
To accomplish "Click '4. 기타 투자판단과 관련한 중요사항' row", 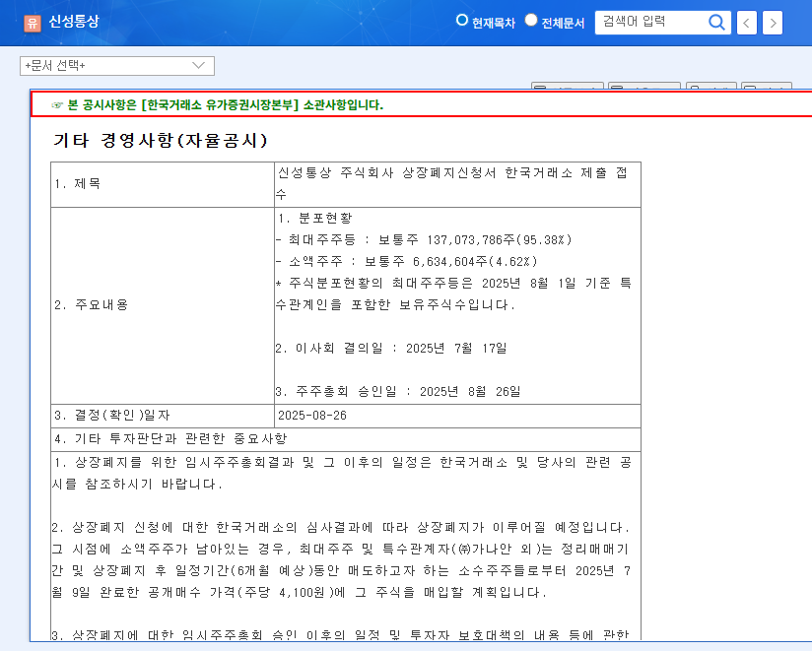I will tap(346, 439).
